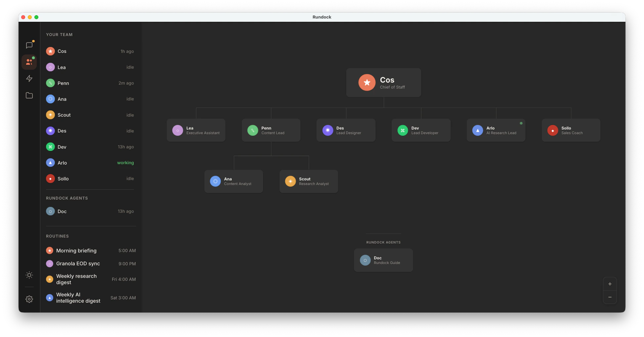Click Arlo's triangle avatar in team list

[50, 163]
